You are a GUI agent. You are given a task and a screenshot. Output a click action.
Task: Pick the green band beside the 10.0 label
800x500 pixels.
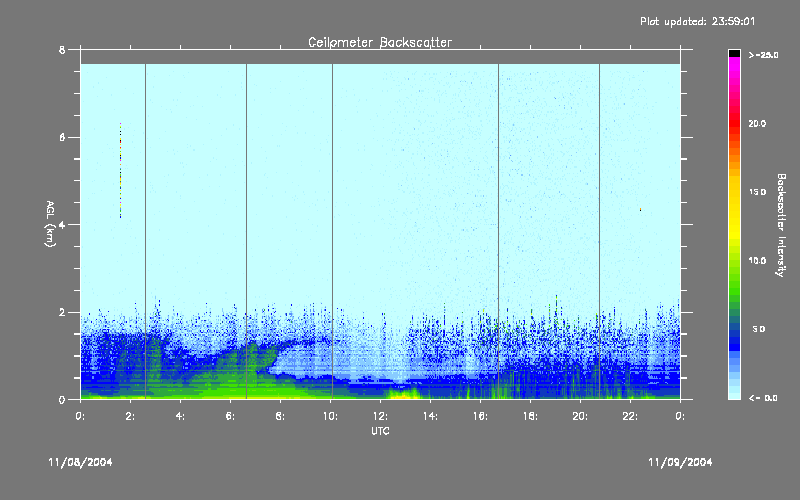(x=734, y=265)
